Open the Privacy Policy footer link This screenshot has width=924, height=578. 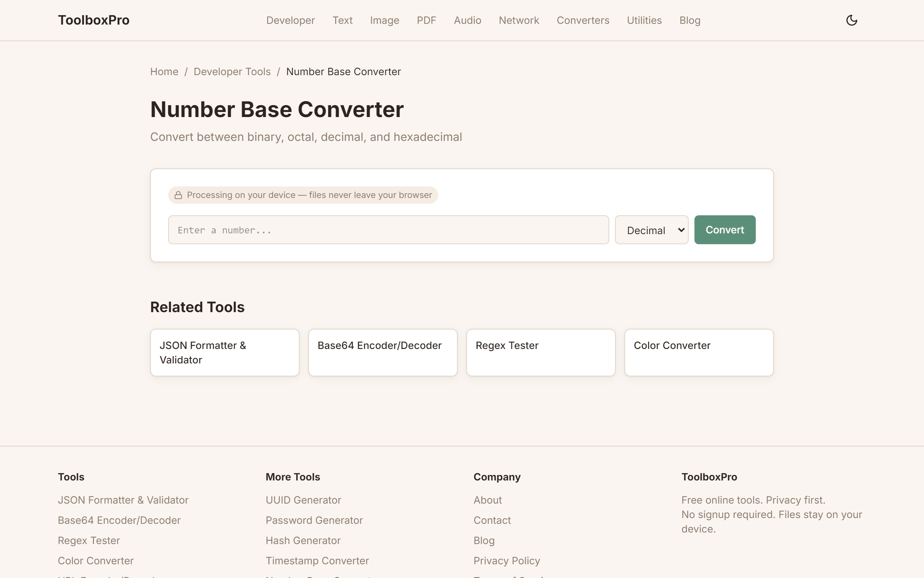pyautogui.click(x=507, y=561)
